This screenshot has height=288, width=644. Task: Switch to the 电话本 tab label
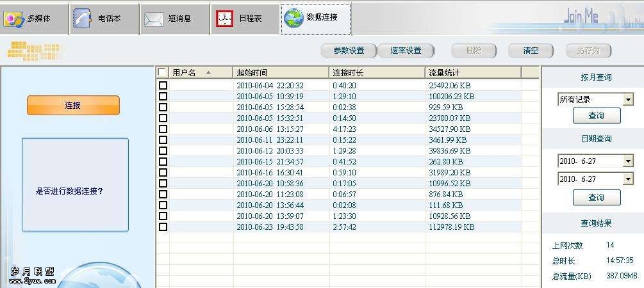click(x=110, y=19)
